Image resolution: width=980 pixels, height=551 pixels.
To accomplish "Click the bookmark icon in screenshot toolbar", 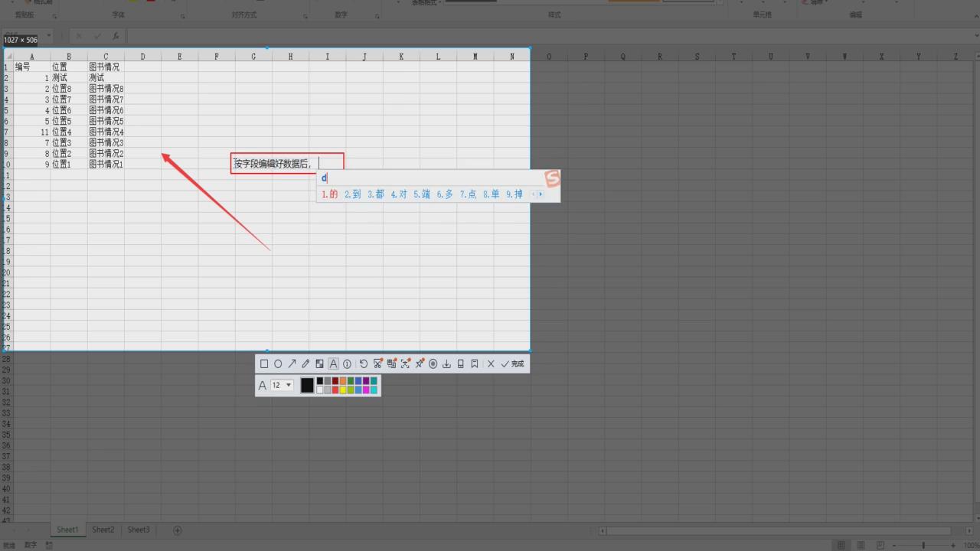I will point(474,364).
